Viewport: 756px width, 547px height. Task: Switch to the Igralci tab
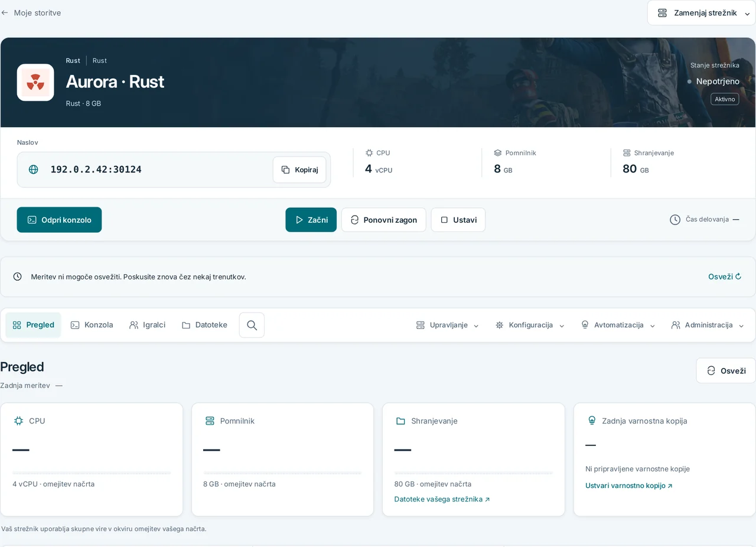click(147, 325)
